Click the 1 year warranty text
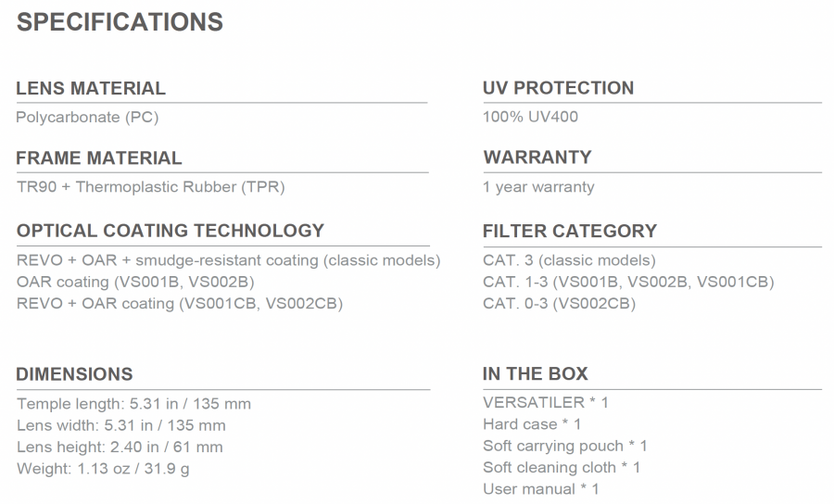834x504 pixels. (538, 187)
